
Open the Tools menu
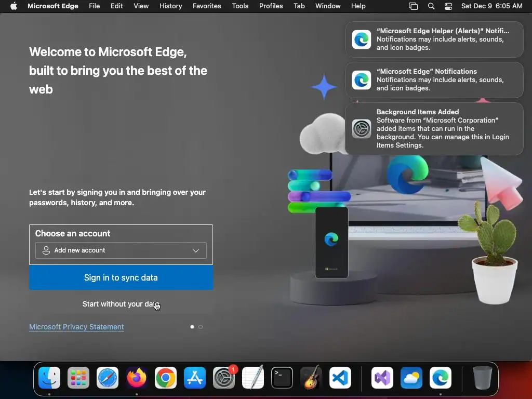point(240,6)
